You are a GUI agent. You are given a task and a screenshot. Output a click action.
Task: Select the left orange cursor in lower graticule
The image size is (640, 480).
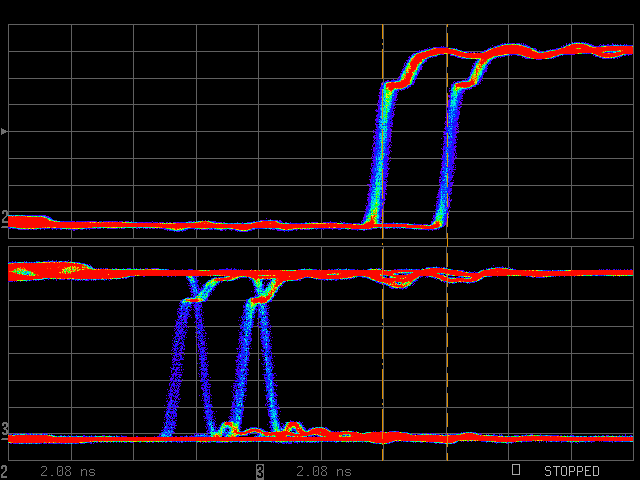tap(383, 353)
